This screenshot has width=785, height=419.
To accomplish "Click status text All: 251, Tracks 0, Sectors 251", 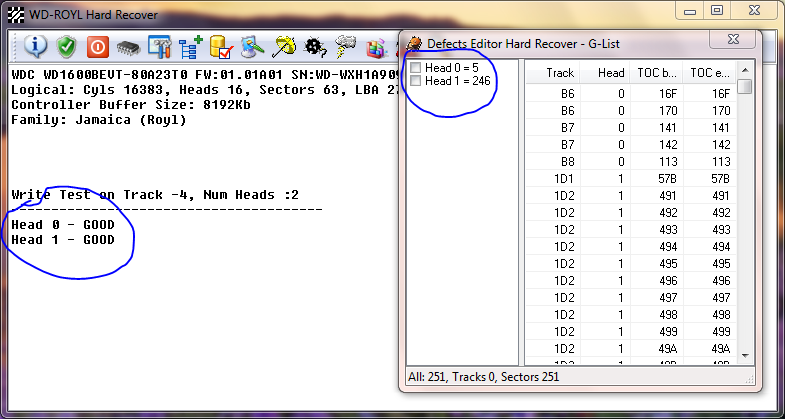I will point(484,376).
